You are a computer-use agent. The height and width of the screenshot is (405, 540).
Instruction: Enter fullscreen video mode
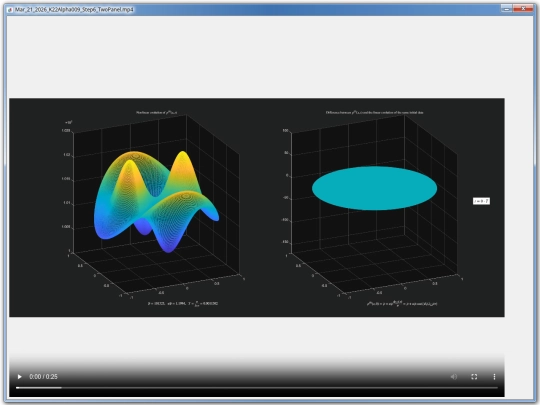pyautogui.click(x=474, y=377)
